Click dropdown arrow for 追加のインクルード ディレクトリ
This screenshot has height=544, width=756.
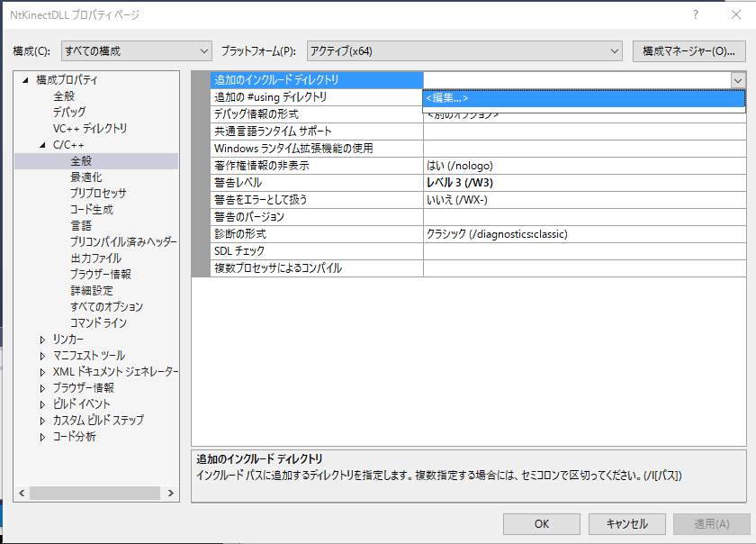737,80
